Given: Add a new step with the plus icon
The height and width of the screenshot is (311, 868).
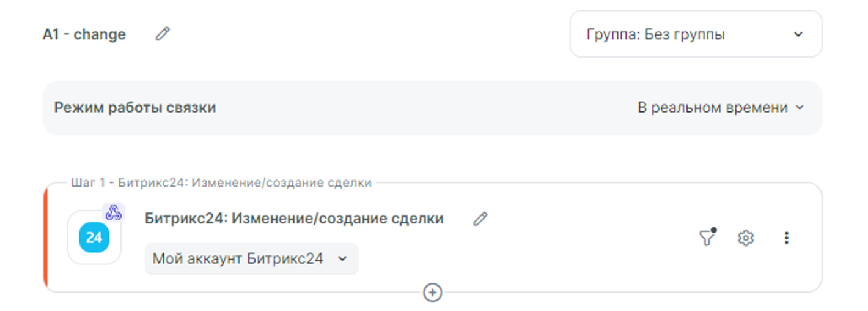Looking at the screenshot, I should [432, 293].
